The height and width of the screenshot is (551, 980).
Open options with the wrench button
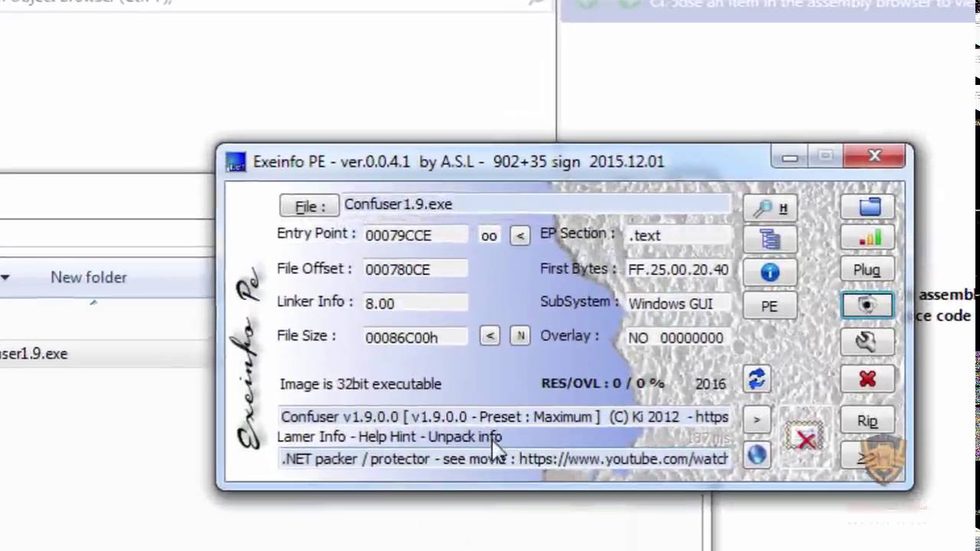pos(867,341)
